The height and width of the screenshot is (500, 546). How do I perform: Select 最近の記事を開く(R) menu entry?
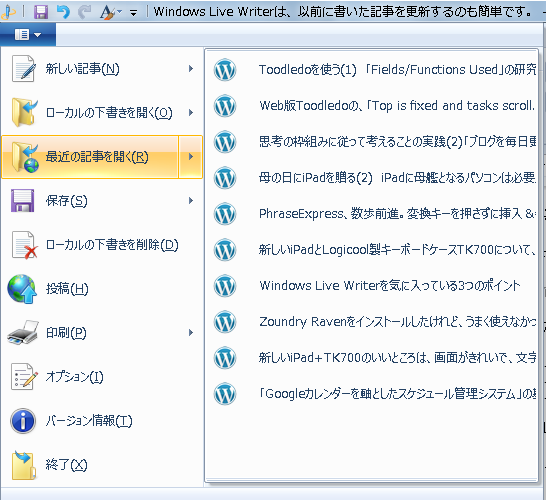[90, 157]
